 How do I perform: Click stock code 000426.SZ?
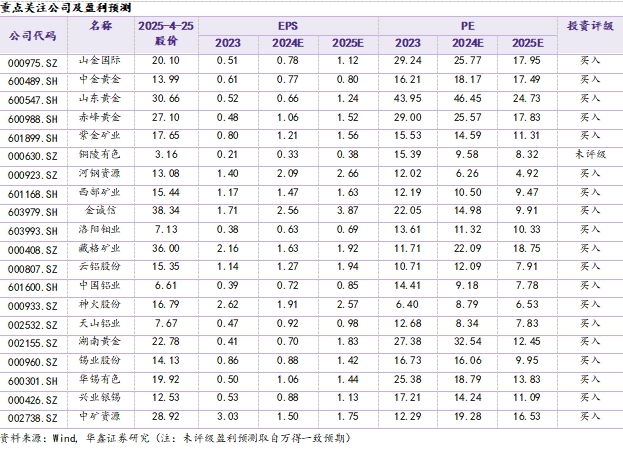(33, 400)
